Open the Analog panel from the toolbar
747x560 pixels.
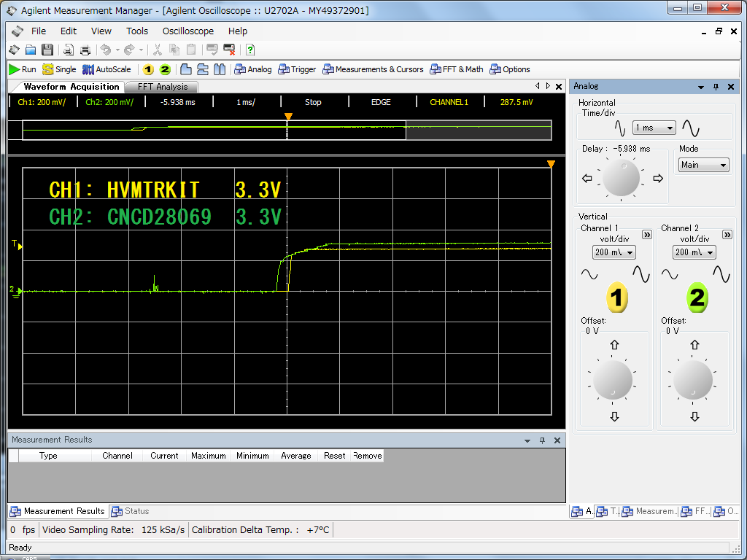(253, 69)
